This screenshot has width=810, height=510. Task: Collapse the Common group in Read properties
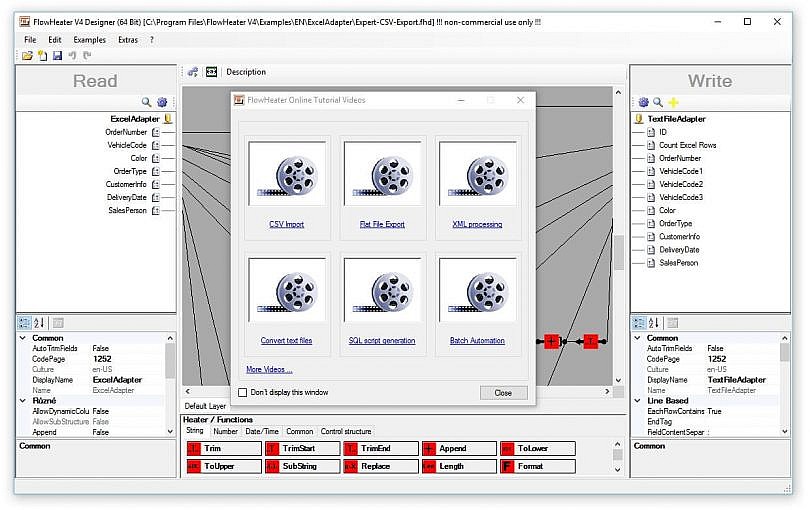pos(23,338)
